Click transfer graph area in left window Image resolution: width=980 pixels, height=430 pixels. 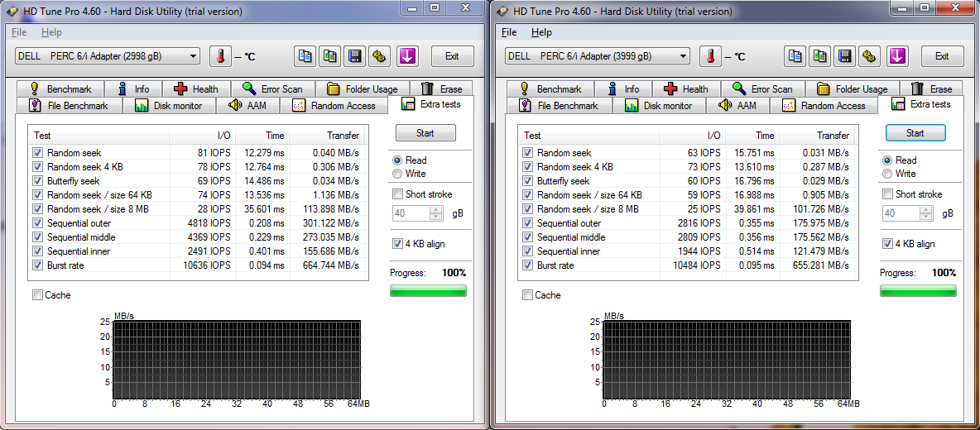pyautogui.click(x=237, y=360)
